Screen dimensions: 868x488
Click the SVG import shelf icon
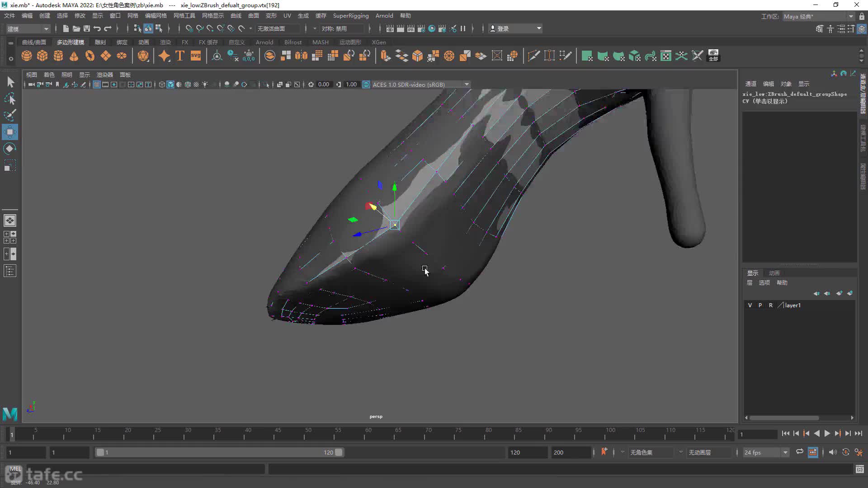196,56
